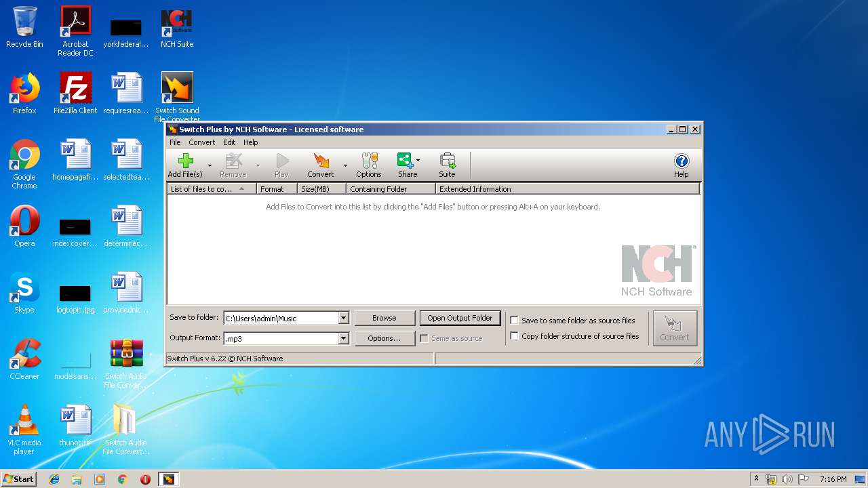Screen dimensions: 868x488
Task: Select the Opera desktop icon
Action: (24, 226)
